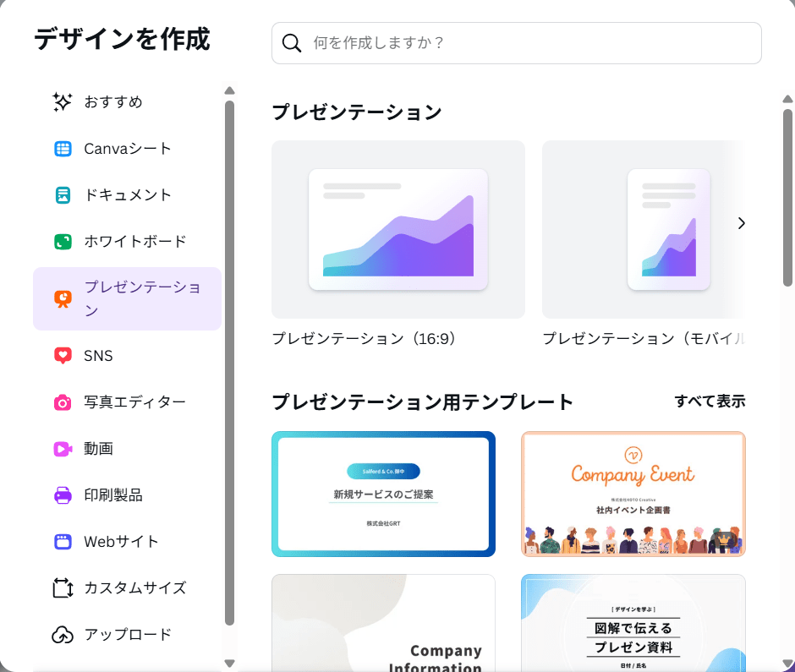Select highlighted プレゼンテーション sidebar label

[142, 298]
